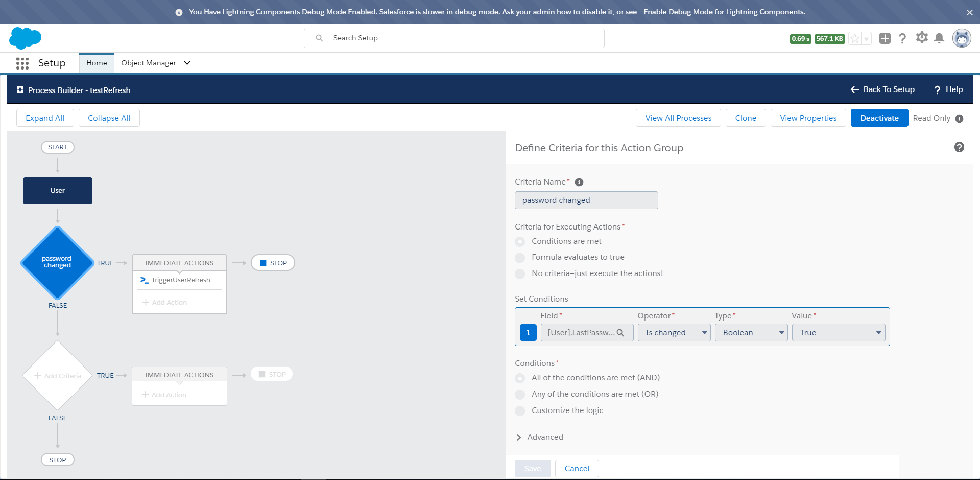Open the Type dropdown Boolean

pos(751,333)
